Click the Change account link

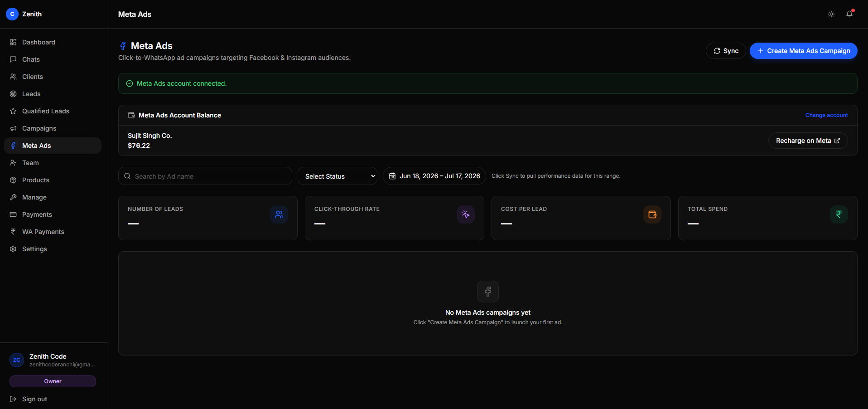(826, 115)
